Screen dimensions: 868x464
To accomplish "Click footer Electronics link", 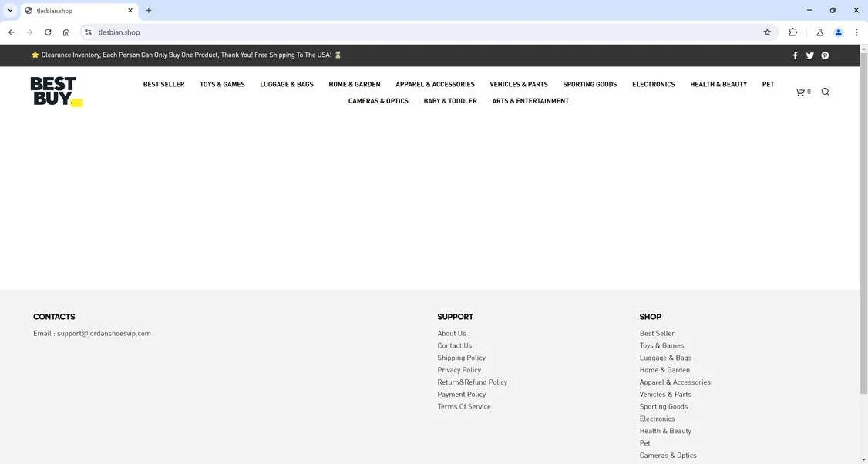I will [657, 419].
